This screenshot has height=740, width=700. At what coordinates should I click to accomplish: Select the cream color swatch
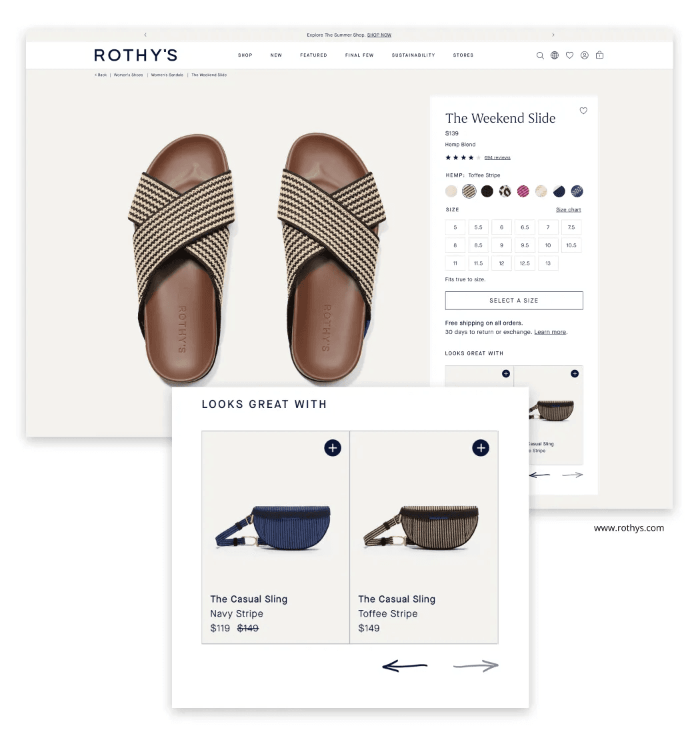[x=451, y=191]
